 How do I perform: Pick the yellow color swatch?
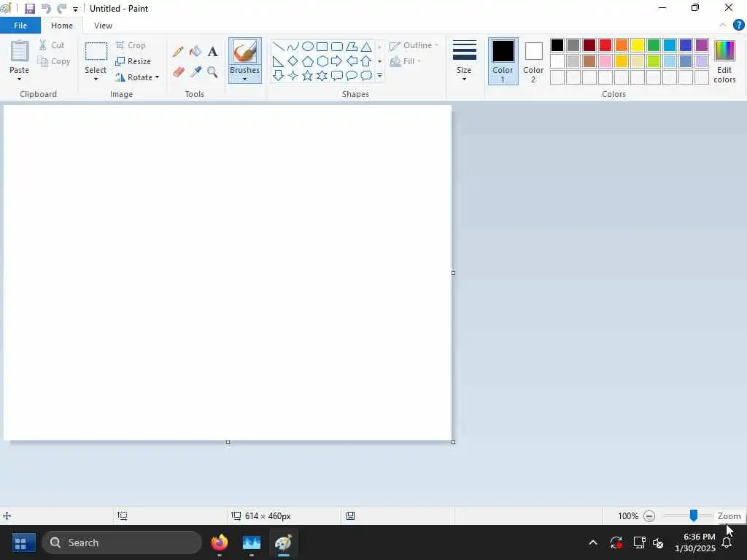coord(638,45)
